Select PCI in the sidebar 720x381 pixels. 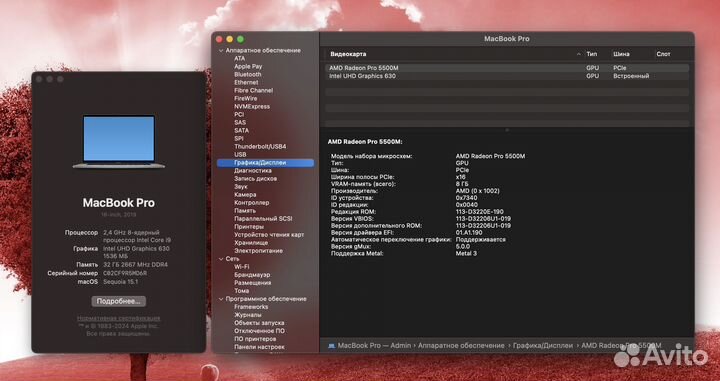239,114
